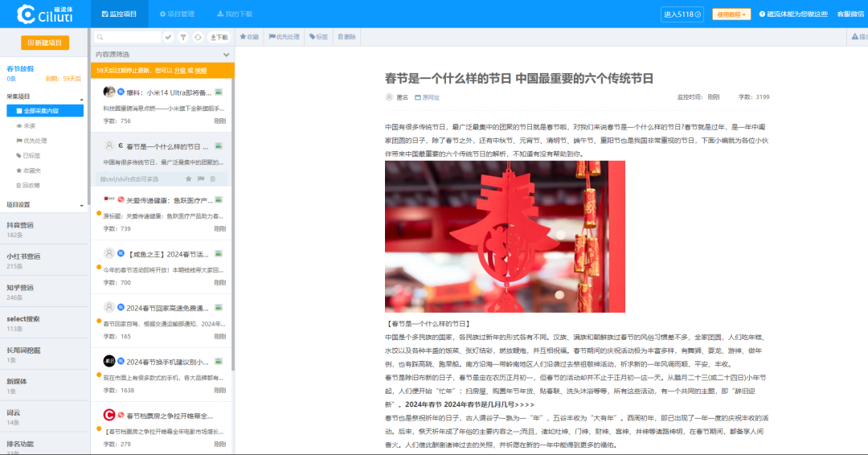Click image icon on 春节是一个什么样的节日 item
868x455 pixels.
[219, 146]
